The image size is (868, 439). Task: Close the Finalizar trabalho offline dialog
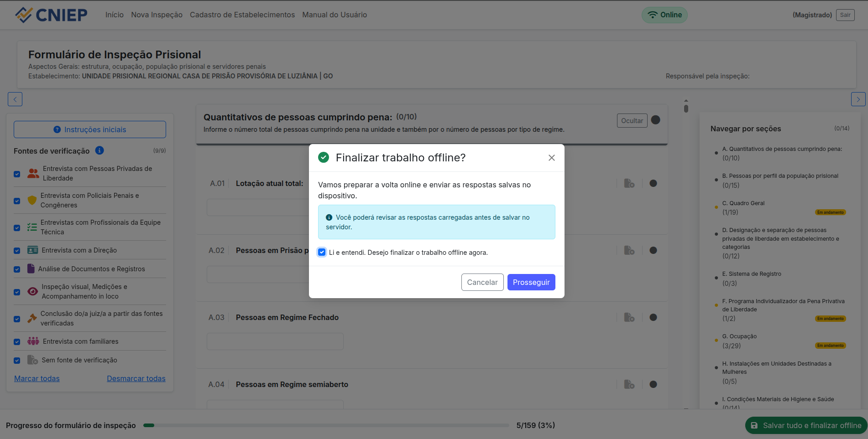(551, 158)
